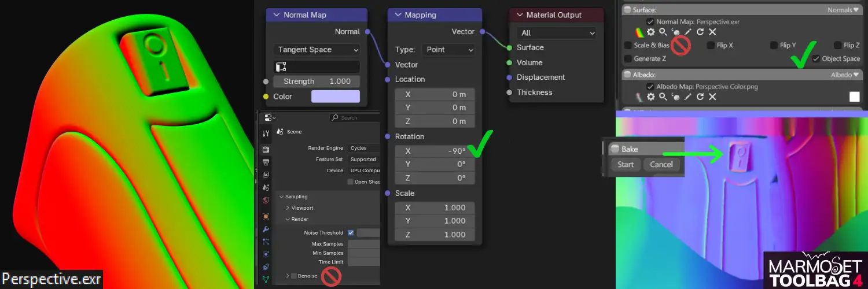
Task: Click the Start bake button
Action: 626,165
